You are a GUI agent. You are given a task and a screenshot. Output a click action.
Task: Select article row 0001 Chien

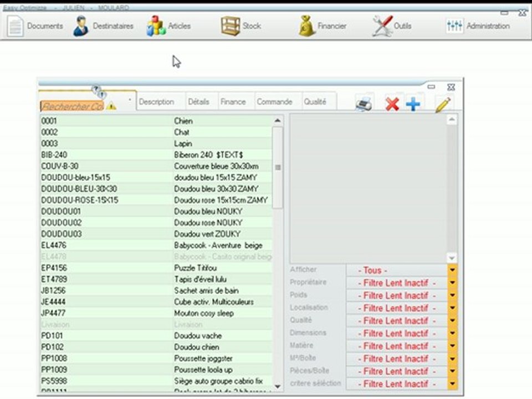click(156, 121)
